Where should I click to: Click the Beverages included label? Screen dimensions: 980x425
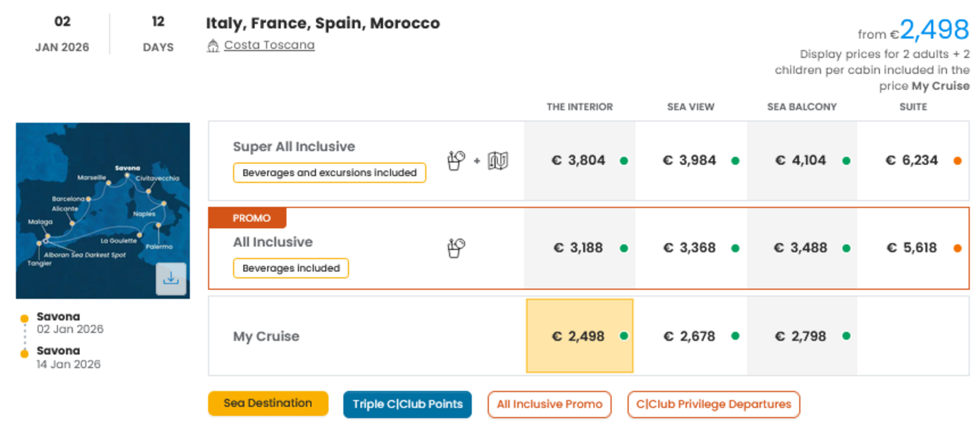(x=291, y=268)
